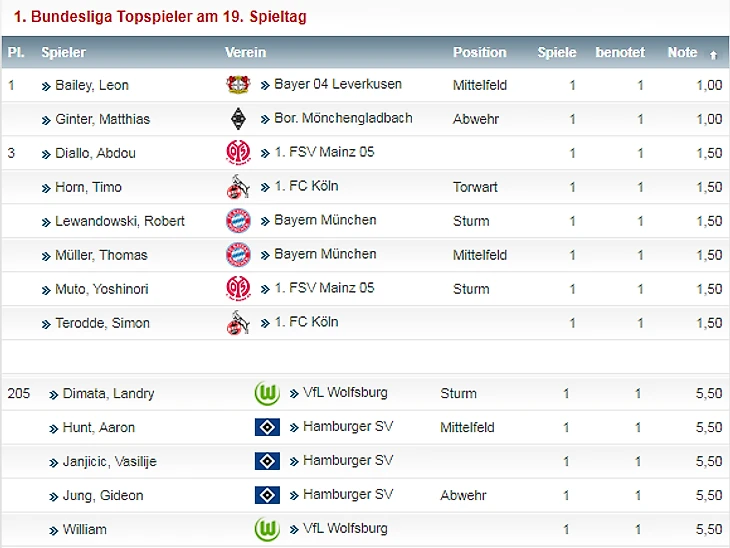730x548 pixels.
Task: Click Mainz 05 logo beside Diallo's club
Action: click(x=236, y=153)
